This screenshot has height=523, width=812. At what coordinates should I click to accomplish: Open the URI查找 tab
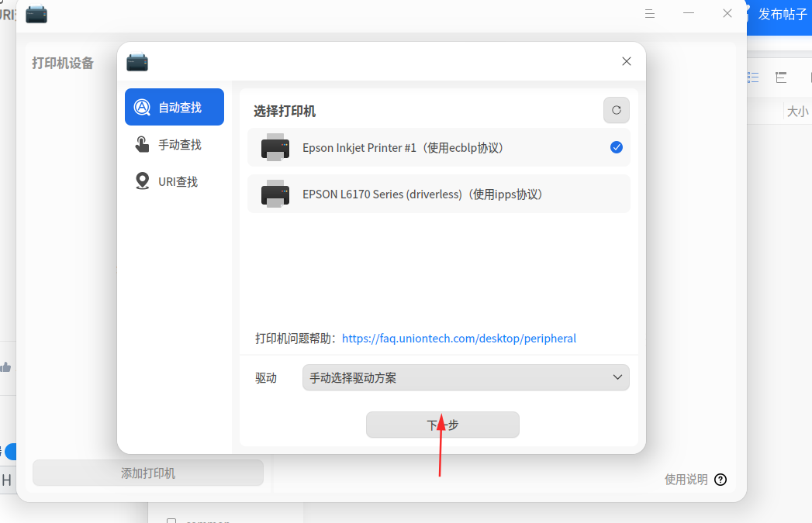(x=174, y=181)
